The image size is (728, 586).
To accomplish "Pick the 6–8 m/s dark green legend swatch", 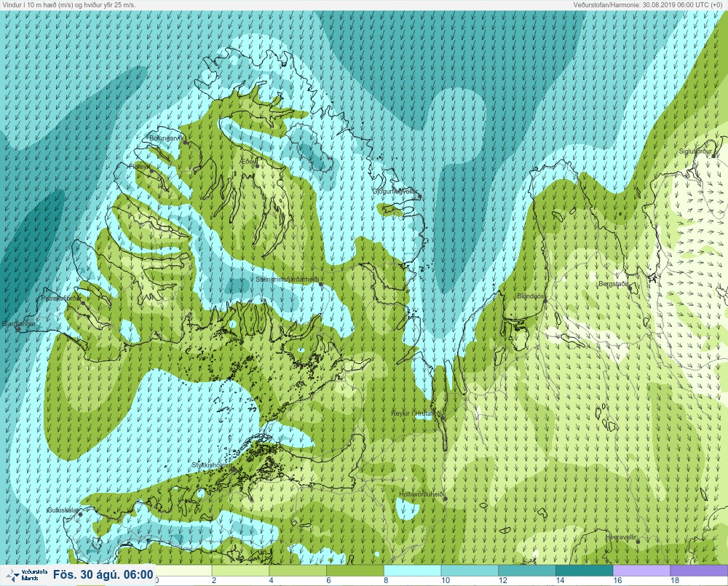I will click(x=355, y=570).
